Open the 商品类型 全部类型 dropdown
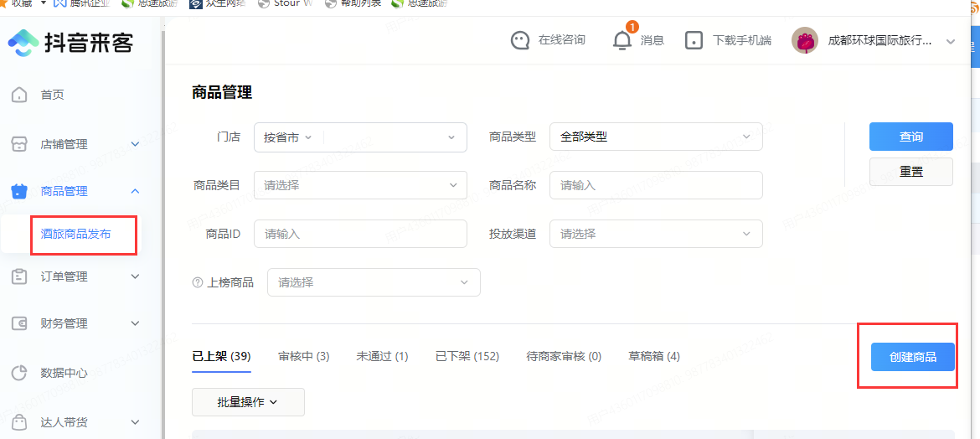 point(655,137)
